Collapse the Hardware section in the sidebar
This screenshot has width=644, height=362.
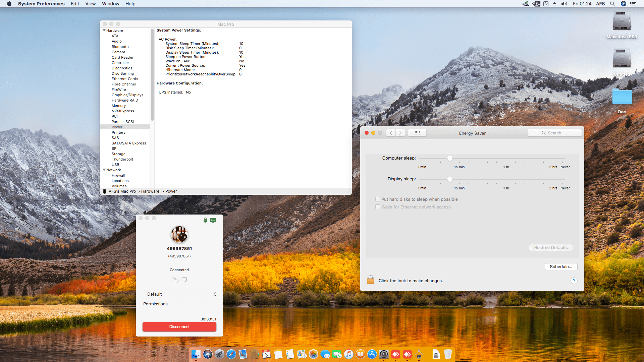[x=104, y=31]
